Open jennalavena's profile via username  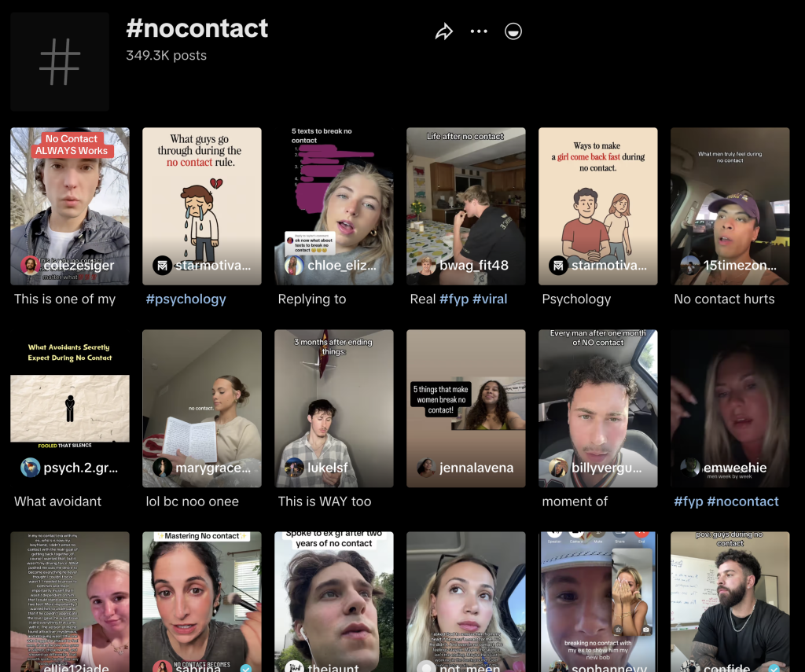pyautogui.click(x=476, y=468)
